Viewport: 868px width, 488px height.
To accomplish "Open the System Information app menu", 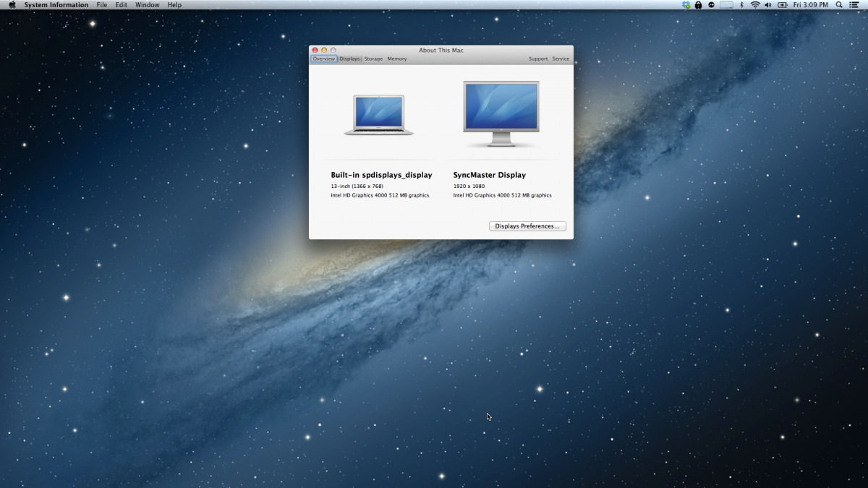I will point(56,5).
